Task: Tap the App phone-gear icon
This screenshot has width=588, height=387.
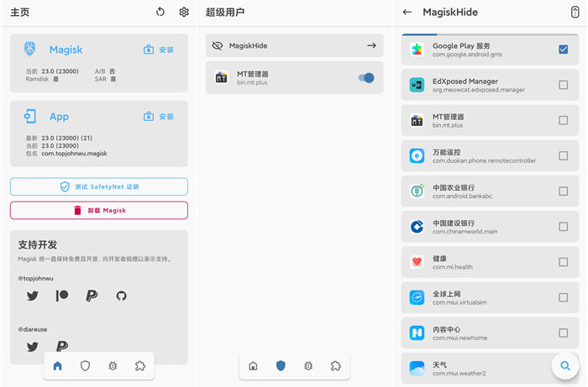Action: point(30,116)
